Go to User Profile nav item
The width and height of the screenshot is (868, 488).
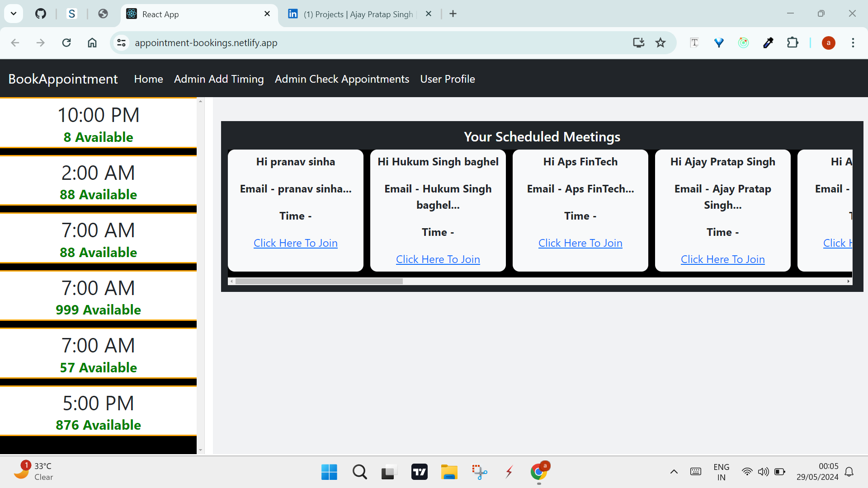447,79
